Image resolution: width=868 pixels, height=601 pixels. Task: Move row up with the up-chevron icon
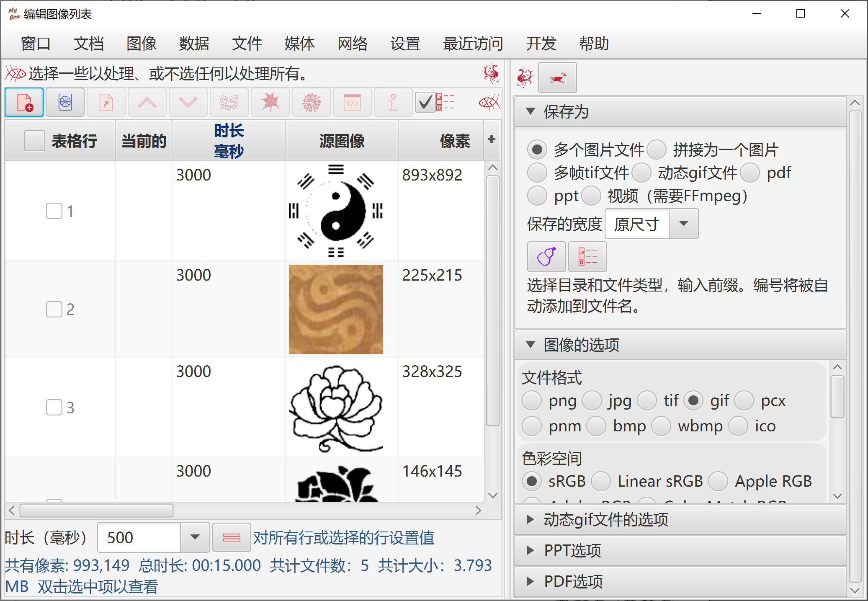point(147,103)
